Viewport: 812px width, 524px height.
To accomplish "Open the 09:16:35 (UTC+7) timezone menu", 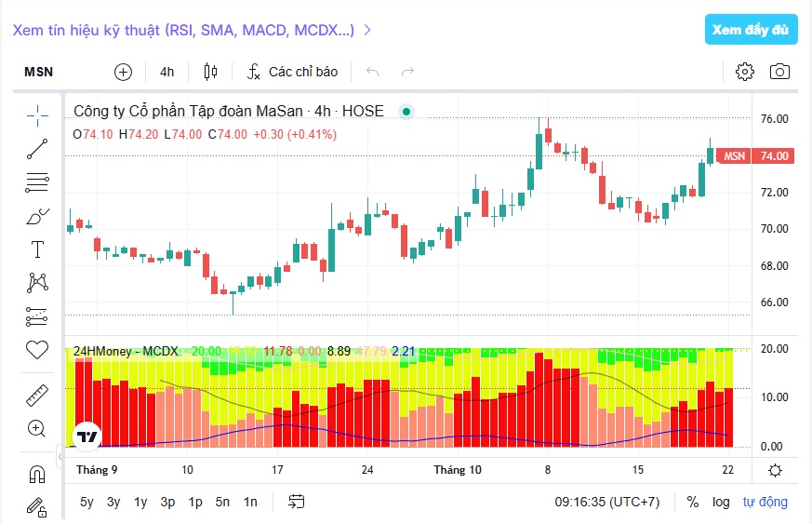I will 607,502.
